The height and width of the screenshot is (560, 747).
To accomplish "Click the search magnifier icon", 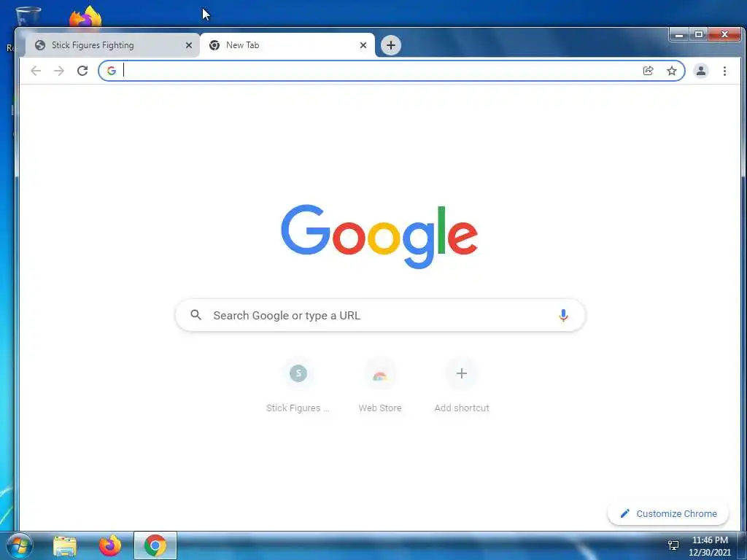I will (x=196, y=315).
